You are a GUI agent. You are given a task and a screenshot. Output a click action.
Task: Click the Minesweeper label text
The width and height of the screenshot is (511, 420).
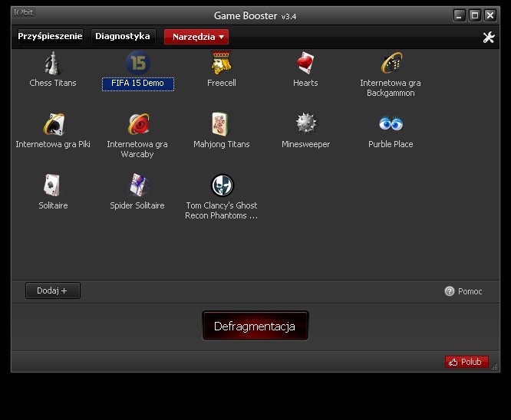(x=305, y=144)
